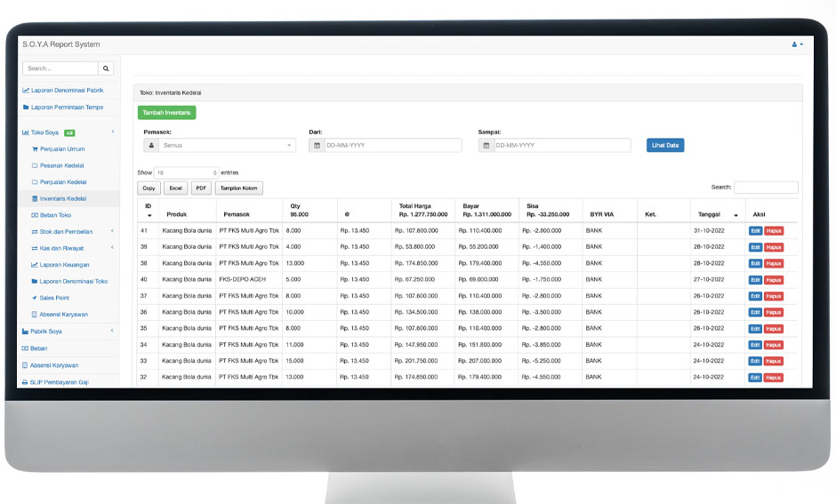
Task: Click the calendar icon beside Dari field
Action: [317, 146]
